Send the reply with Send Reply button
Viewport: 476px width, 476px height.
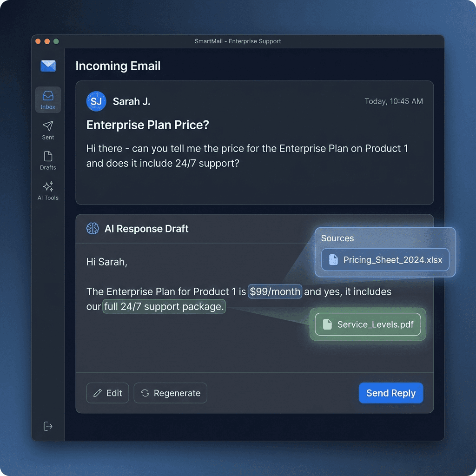pos(390,393)
